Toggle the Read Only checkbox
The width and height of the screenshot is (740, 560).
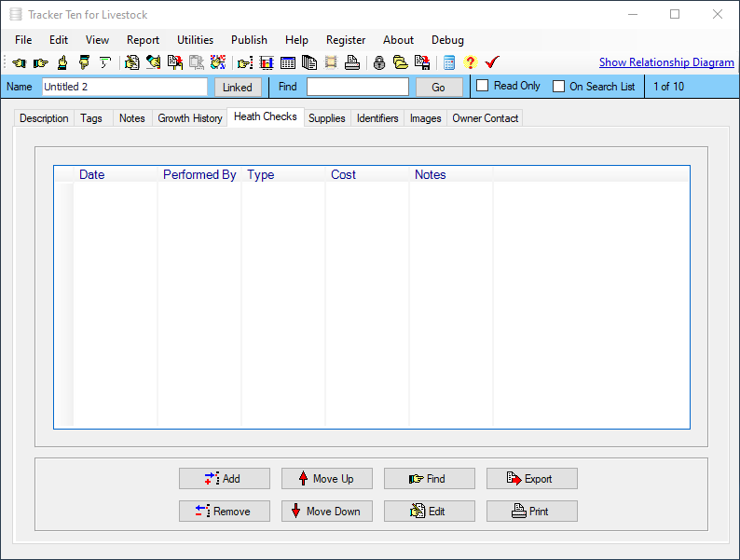[483, 86]
